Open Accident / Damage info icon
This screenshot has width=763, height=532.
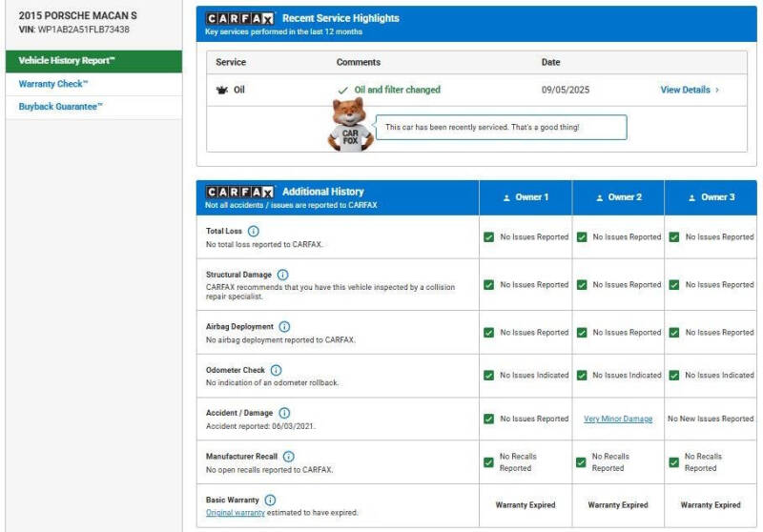tap(284, 413)
